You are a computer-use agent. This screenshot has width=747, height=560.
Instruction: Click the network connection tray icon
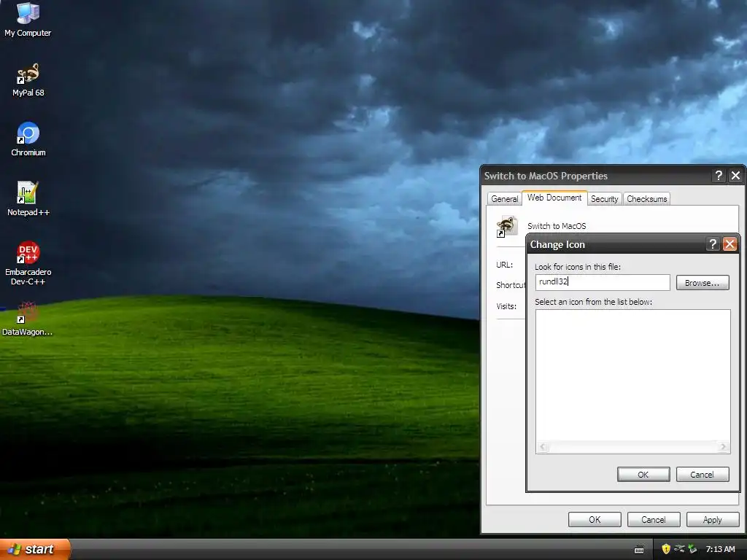coord(679,549)
